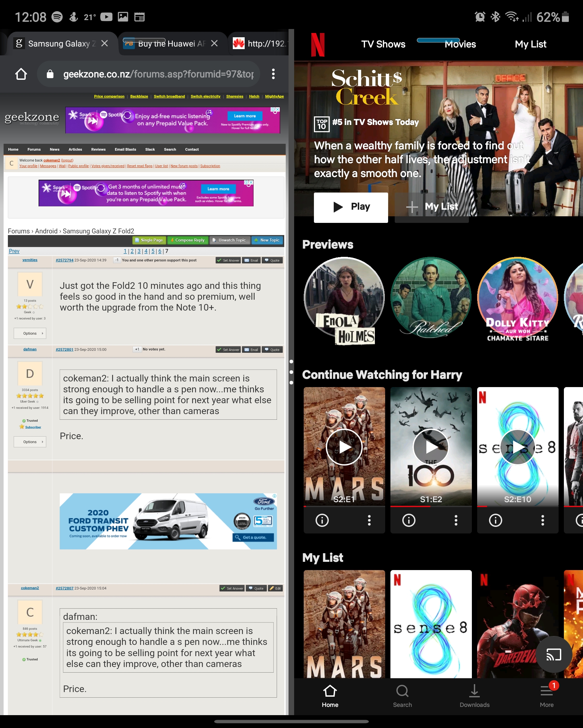Click the Compose Reply button
The image size is (583, 728).
(188, 240)
